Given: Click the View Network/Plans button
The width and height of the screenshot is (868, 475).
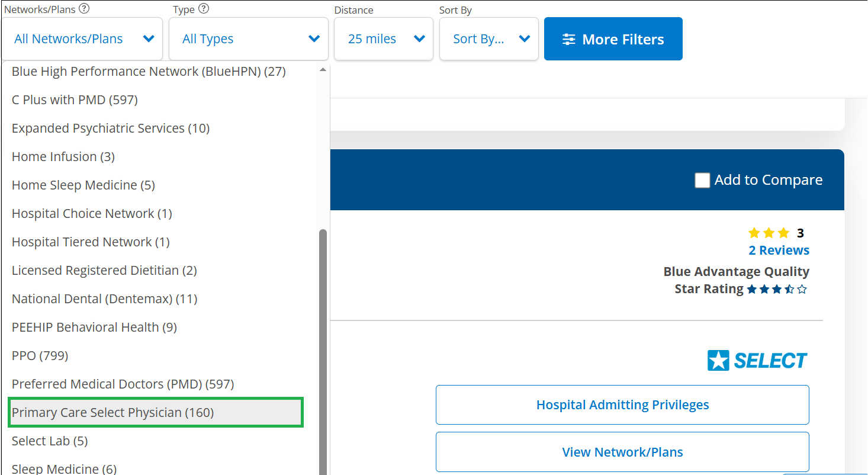Looking at the screenshot, I should (x=622, y=452).
